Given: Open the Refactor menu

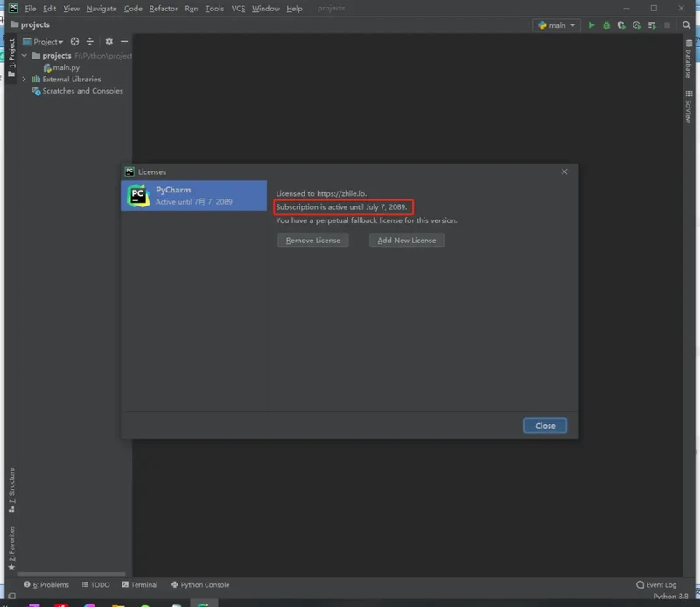Looking at the screenshot, I should coord(163,9).
